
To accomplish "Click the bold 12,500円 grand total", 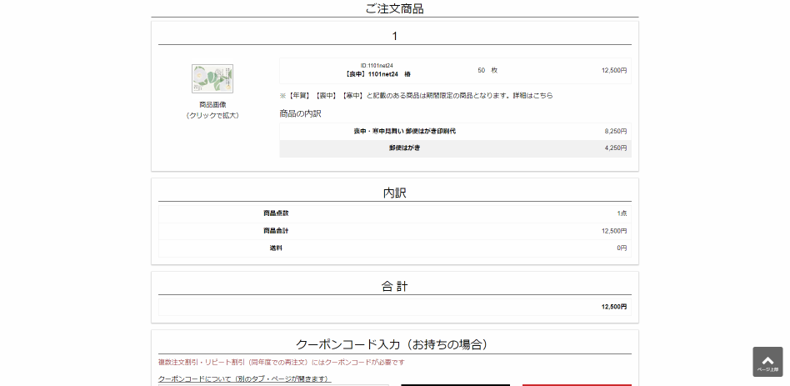I will click(x=614, y=307).
